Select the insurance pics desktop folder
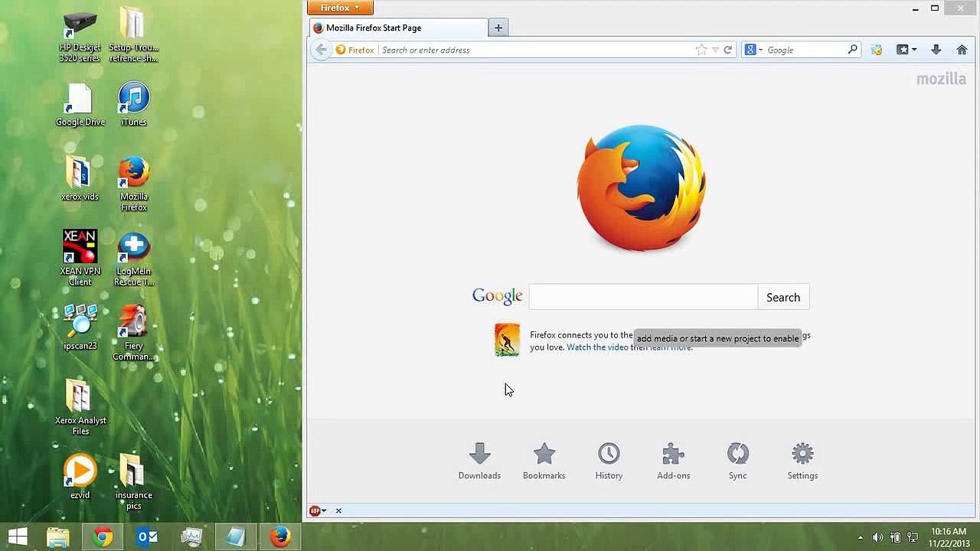 [x=133, y=483]
